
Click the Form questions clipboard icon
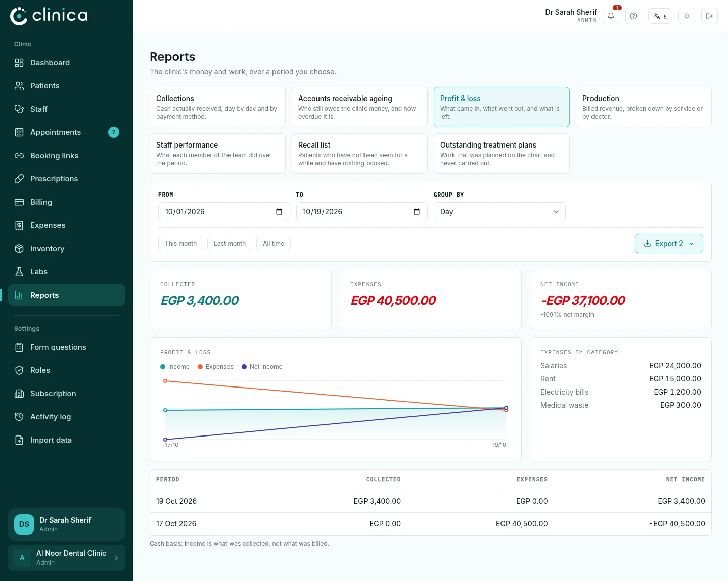click(19, 347)
